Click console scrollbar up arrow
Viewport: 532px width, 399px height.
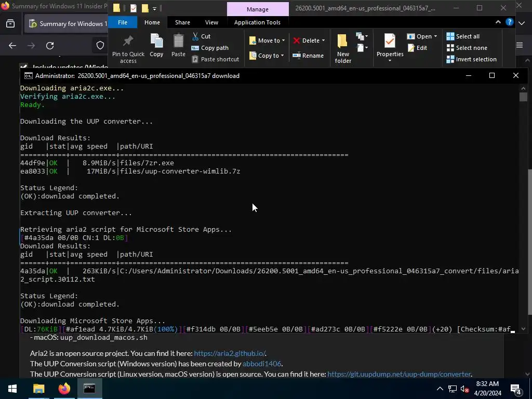tap(523, 88)
